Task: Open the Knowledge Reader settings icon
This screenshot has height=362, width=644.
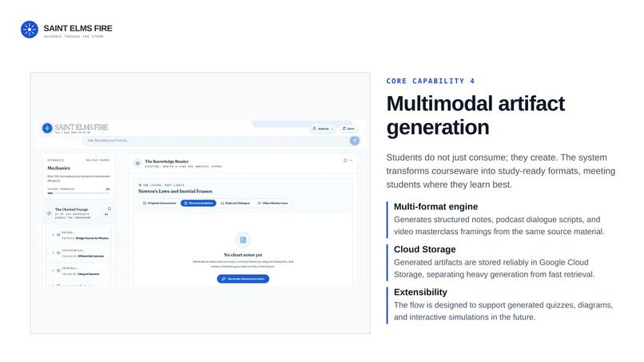Action: (345, 161)
